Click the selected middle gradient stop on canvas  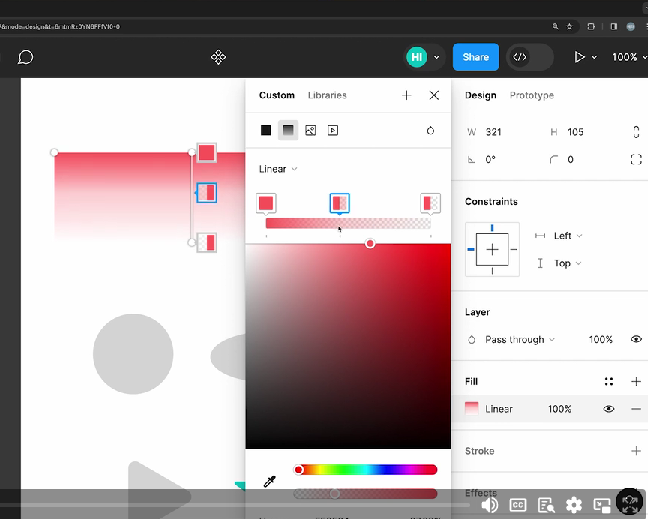point(206,193)
